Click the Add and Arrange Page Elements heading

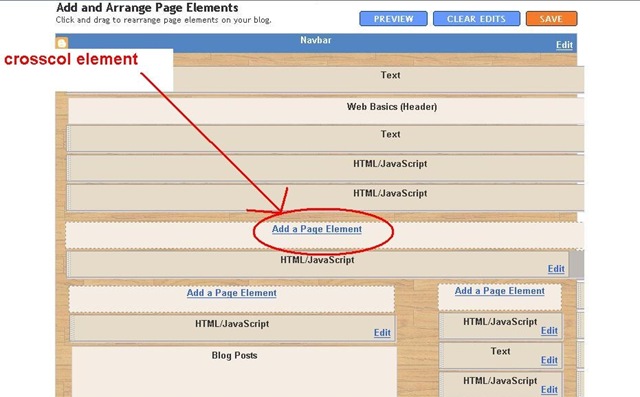(147, 7)
